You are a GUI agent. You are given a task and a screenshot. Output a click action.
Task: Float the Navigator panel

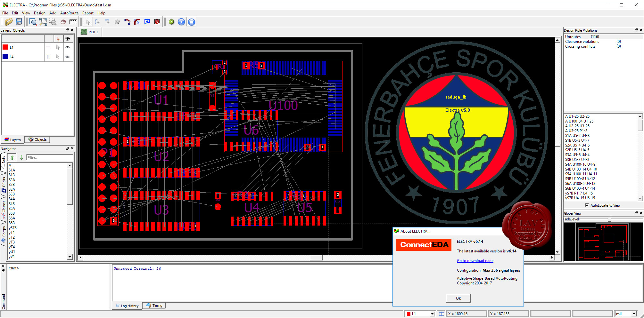click(x=67, y=148)
